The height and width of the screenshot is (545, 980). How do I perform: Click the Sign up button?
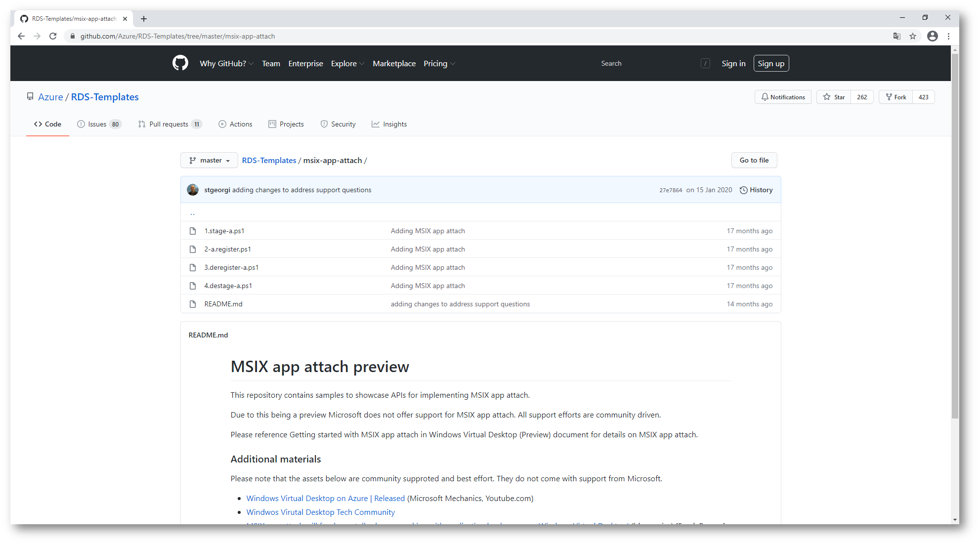click(771, 63)
